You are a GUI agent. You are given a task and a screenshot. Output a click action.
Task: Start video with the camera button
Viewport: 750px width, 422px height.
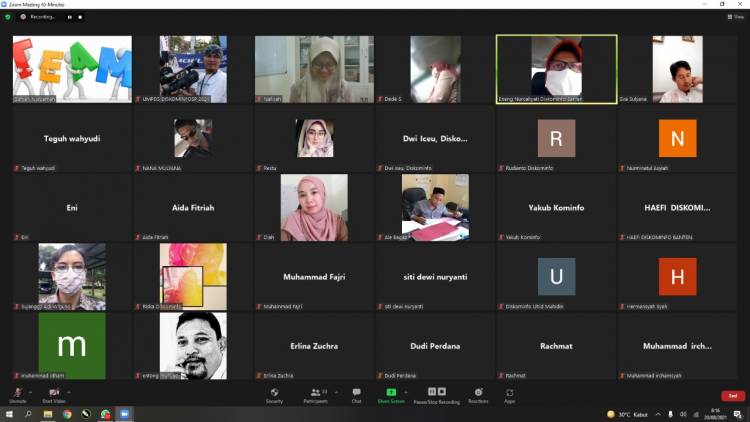[x=54, y=394]
